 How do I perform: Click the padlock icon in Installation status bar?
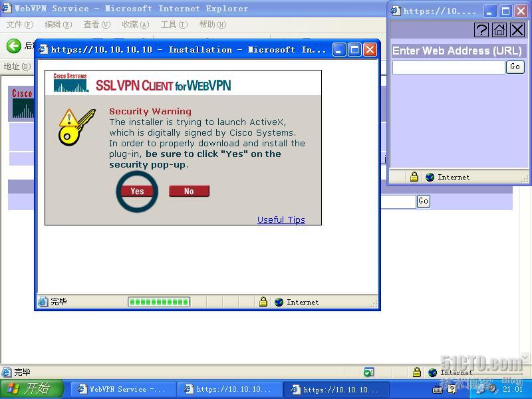pos(263,302)
